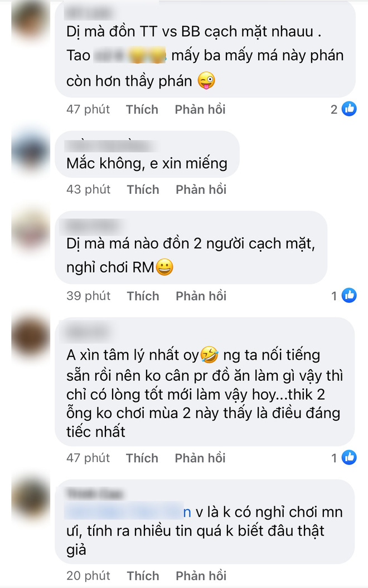This screenshot has height=588, width=368.
Task: Click the like reaction icon on the 39 phút comment
Action: pos(349,296)
